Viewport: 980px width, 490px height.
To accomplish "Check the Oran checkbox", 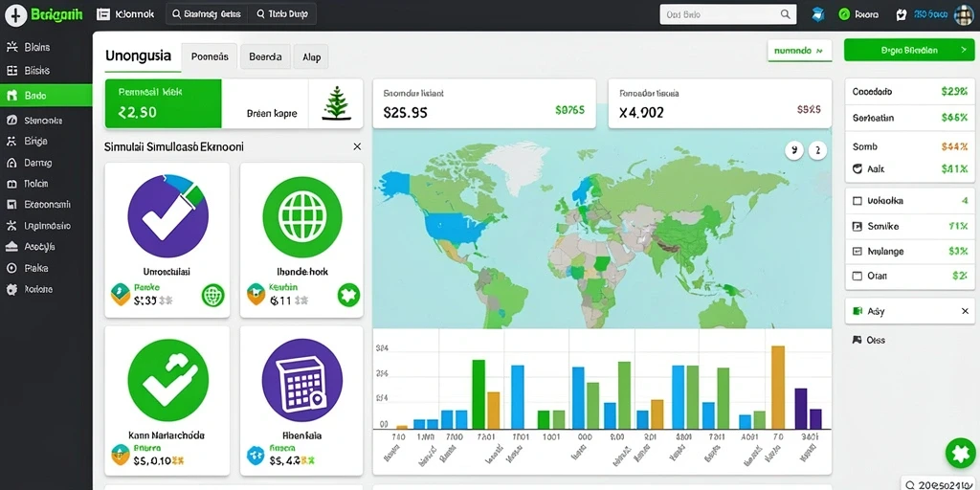I will coord(857,276).
